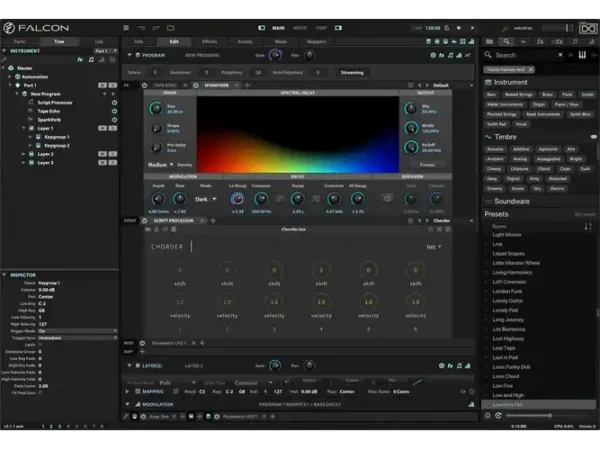
Task: Open the browser music note tab icon
Action: [575, 41]
